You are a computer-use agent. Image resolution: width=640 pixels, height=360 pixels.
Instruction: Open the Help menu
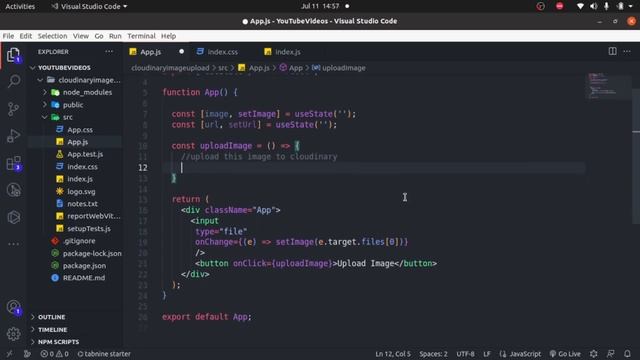click(x=168, y=36)
